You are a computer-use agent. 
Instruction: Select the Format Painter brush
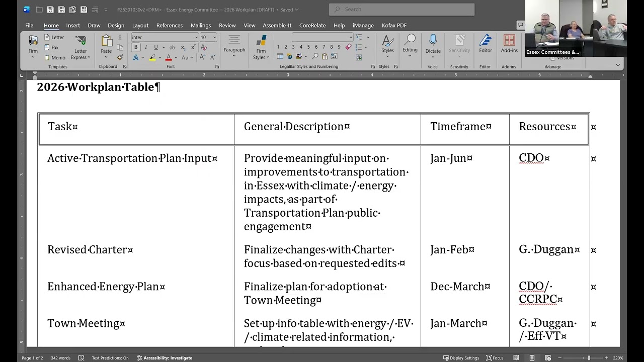click(x=120, y=57)
